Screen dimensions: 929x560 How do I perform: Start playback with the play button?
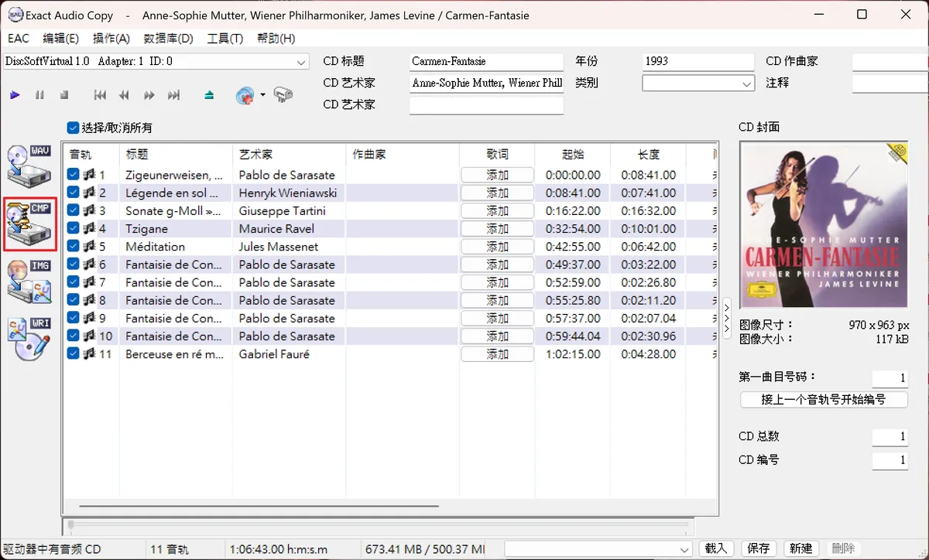(15, 95)
